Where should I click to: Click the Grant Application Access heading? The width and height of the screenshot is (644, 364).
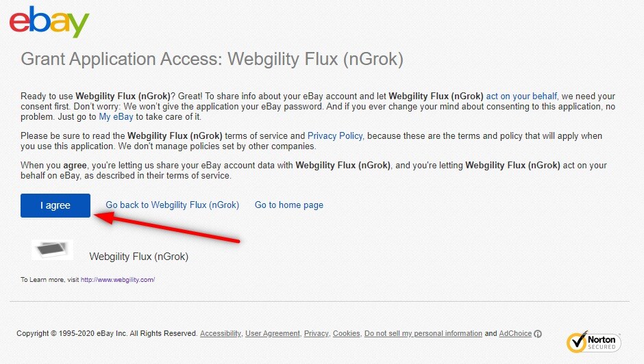pos(212,59)
